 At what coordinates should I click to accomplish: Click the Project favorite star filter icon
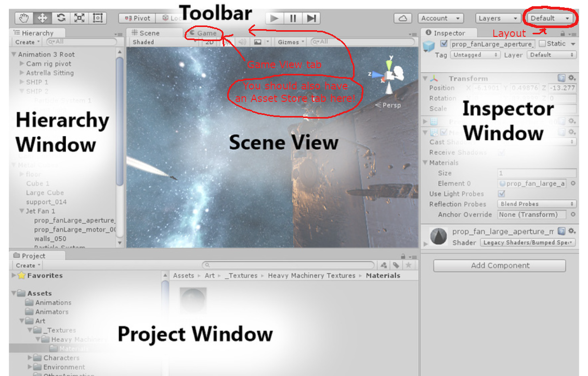tap(408, 265)
